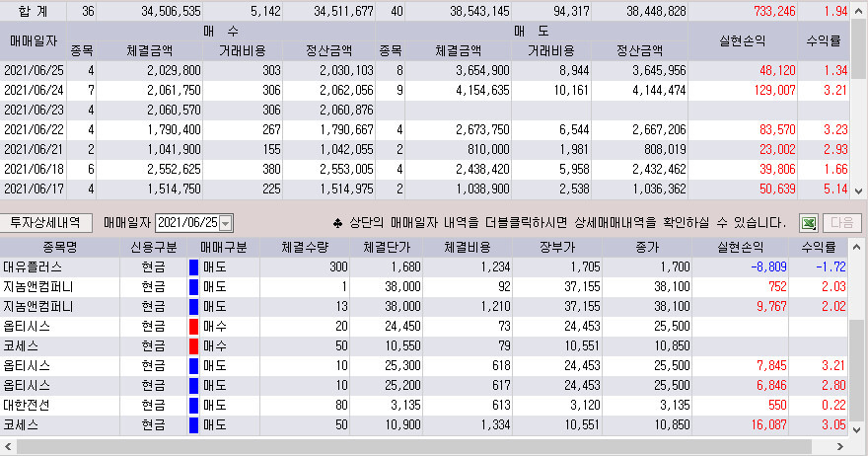Click the 매 수 group header
Screen dimensions: 868x456
tap(220, 31)
